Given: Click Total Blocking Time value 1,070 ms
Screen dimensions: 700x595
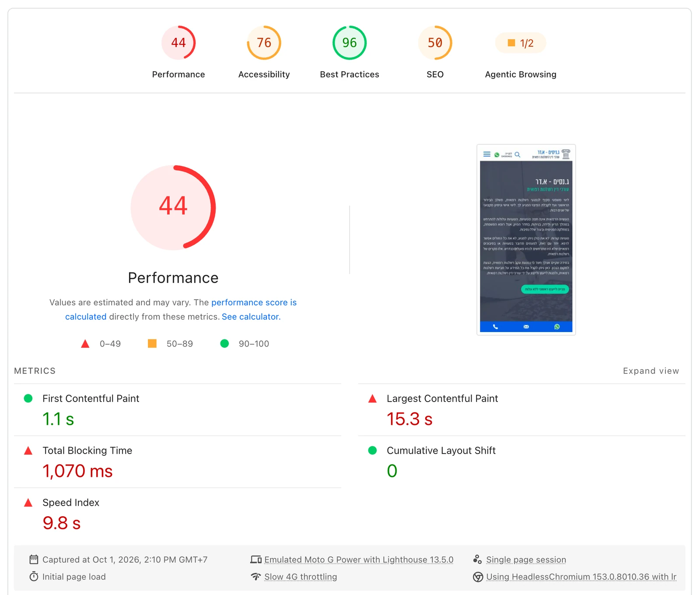Looking at the screenshot, I should click(x=77, y=471).
